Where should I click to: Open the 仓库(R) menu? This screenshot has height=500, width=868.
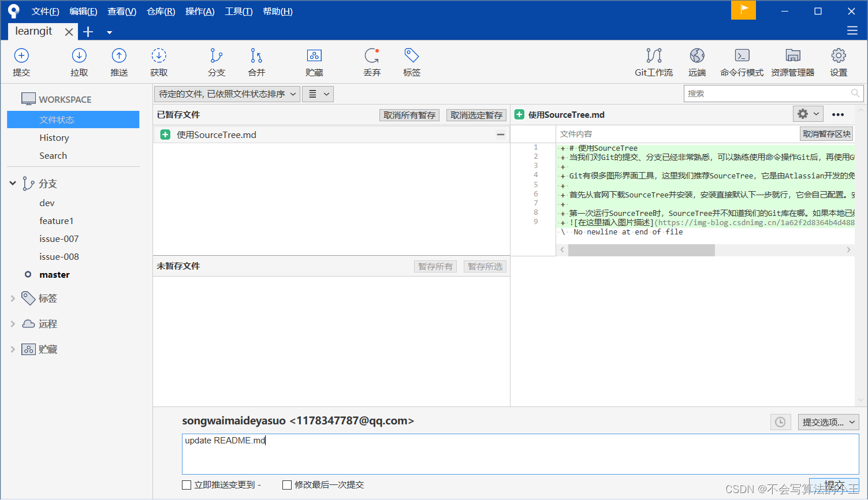pos(161,12)
